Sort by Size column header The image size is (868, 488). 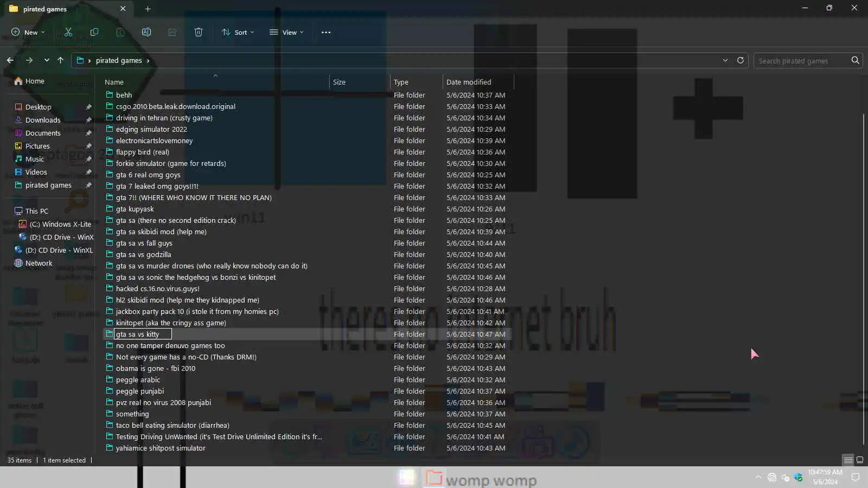[x=359, y=82]
